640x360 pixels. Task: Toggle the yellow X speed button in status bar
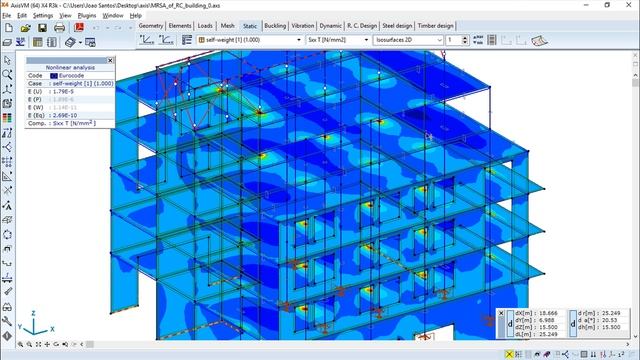509,354
